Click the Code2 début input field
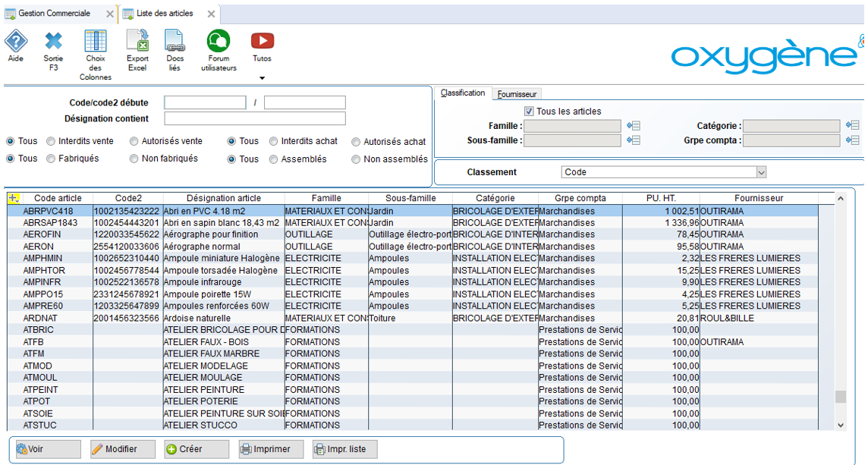Viewport: 868px width, 465px height. (x=305, y=102)
